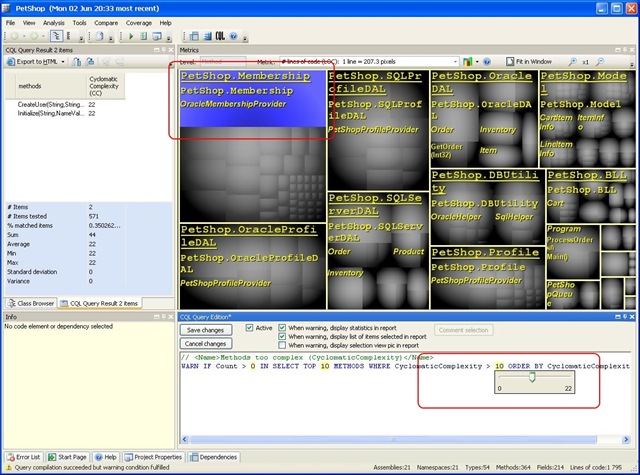Click horizontal scrollbar left arrow in query editor
This screenshot has height=475, width=640.
click(x=184, y=439)
